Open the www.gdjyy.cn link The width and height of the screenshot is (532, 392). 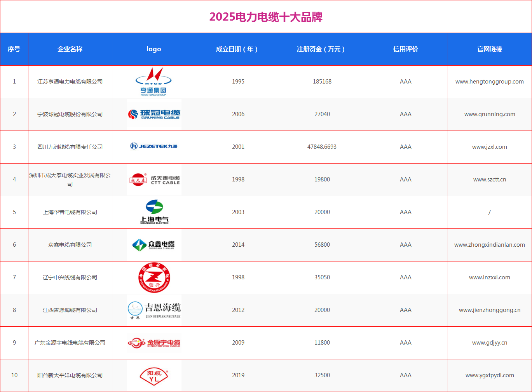click(x=489, y=343)
